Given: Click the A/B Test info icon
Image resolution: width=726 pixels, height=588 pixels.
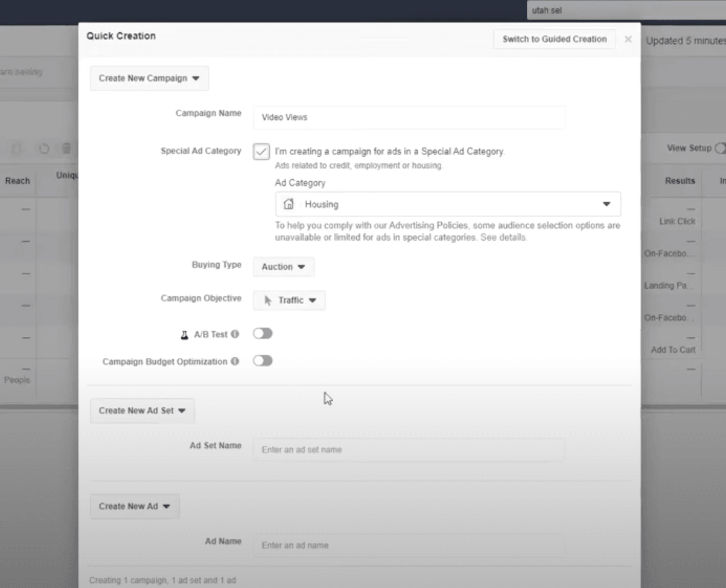Looking at the screenshot, I should tap(235, 334).
